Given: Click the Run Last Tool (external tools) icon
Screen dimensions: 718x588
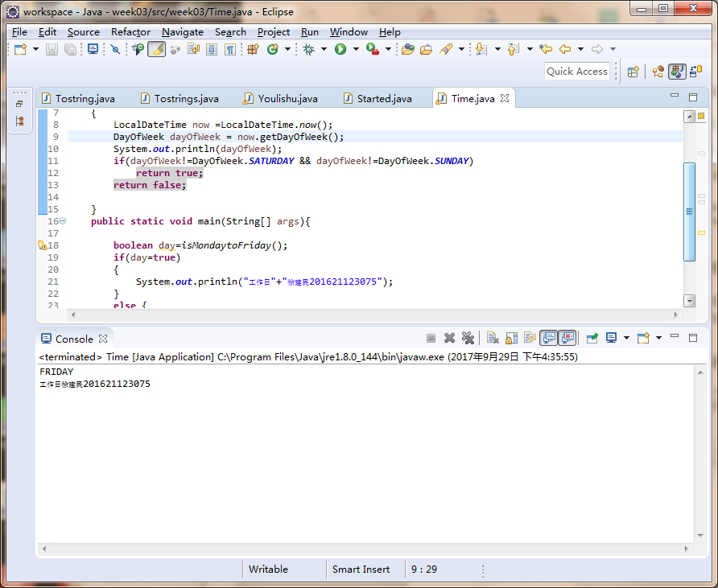Looking at the screenshot, I should pyautogui.click(x=372, y=49).
